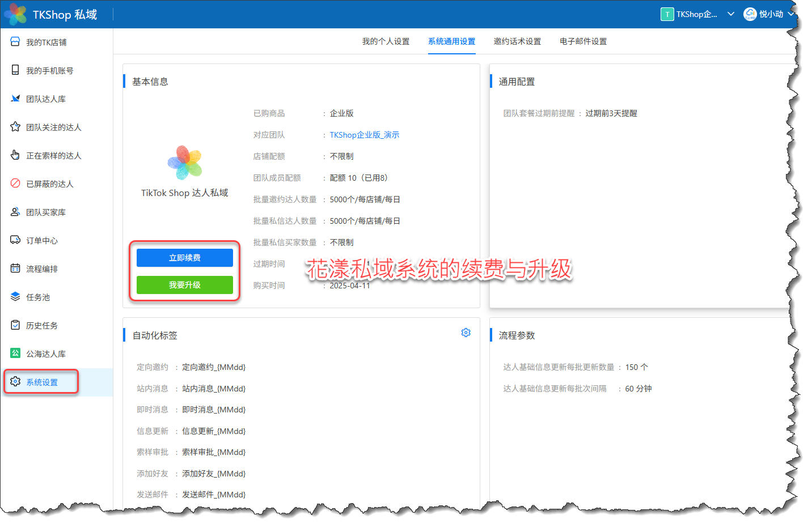Viewport: 812px width, 528px height.
Task: Click 2025-04-11 purchase date value
Action: coord(350,286)
